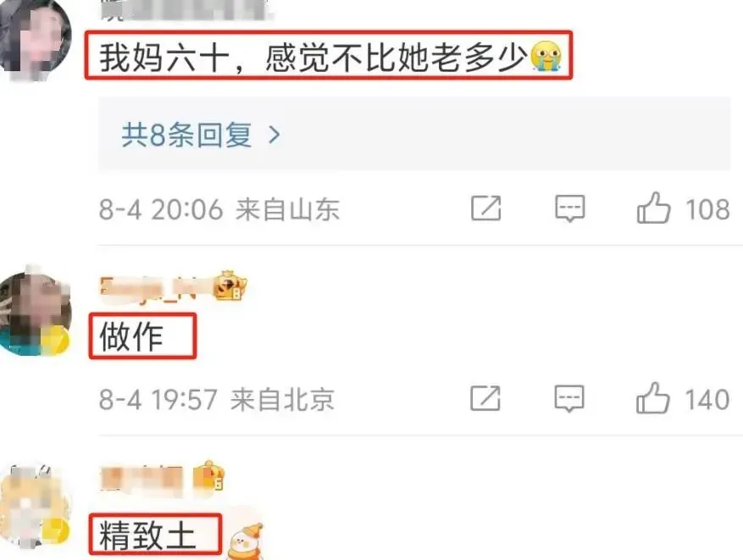The image size is (743, 560).
Task: Reply to the 做作 comment
Action: [x=569, y=398]
